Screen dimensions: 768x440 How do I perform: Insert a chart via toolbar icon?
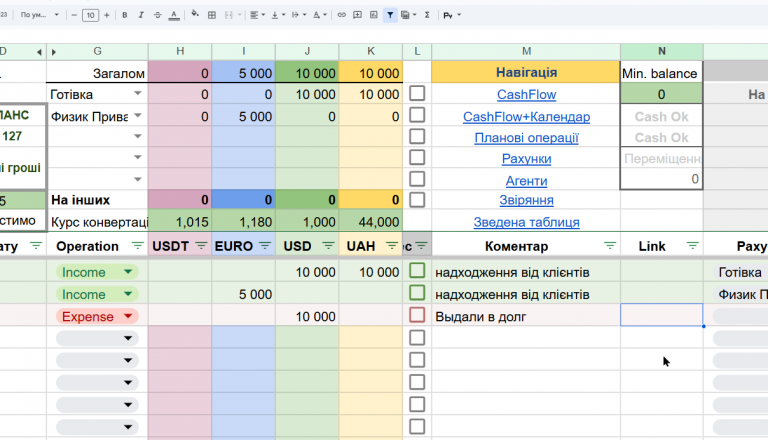point(374,15)
